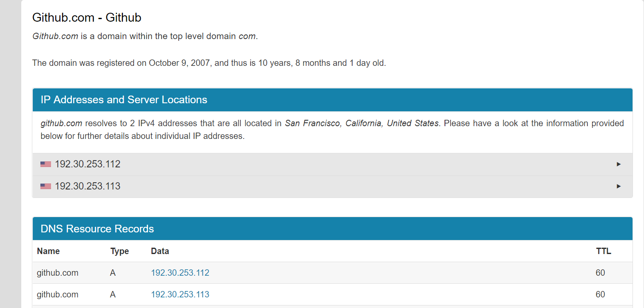This screenshot has width=644, height=308.
Task: Click the italic com top-level domain text
Action: (247, 36)
